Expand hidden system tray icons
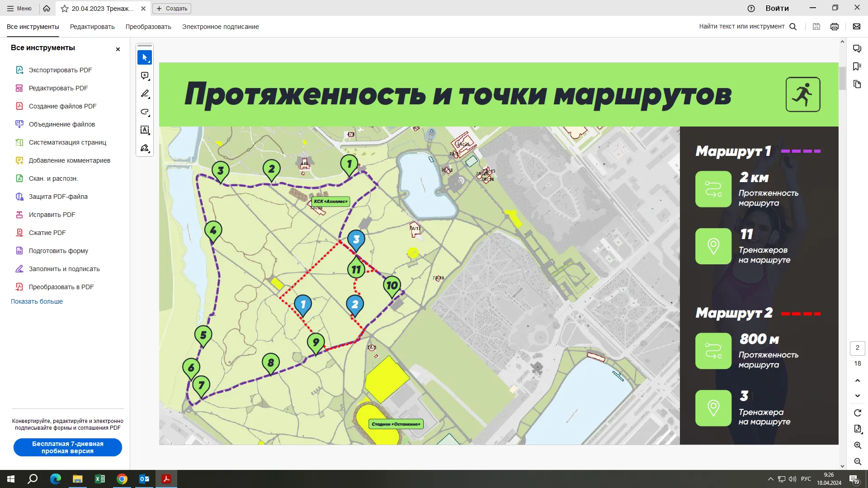The image size is (868, 488). tap(770, 479)
